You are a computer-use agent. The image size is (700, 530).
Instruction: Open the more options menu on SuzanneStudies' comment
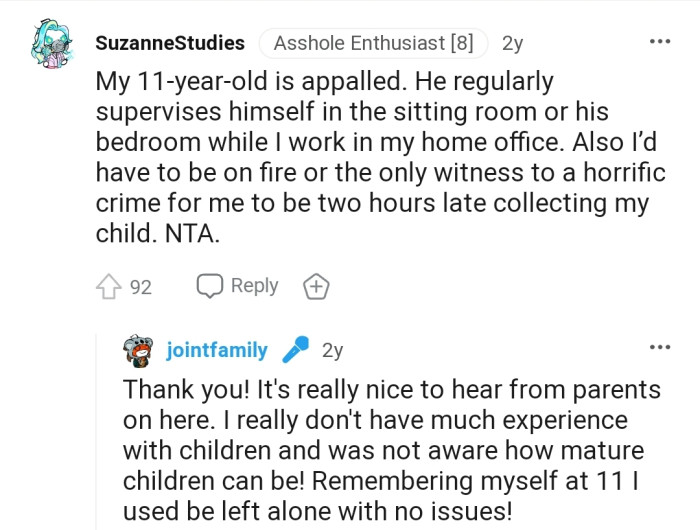click(x=659, y=43)
